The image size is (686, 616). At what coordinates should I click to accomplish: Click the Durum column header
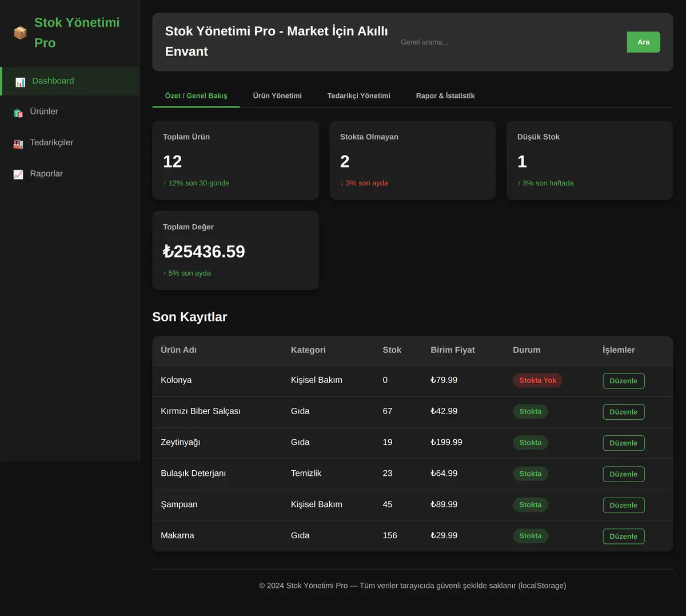click(x=527, y=350)
